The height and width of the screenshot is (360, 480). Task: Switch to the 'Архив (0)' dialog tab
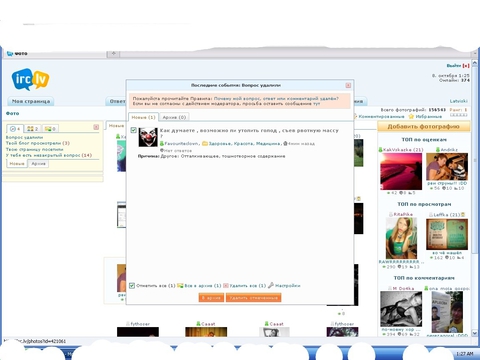click(174, 117)
